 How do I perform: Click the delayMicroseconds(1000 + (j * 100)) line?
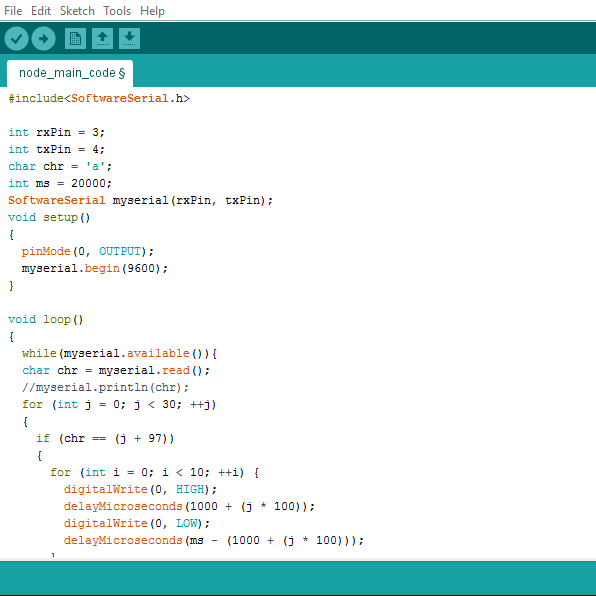(x=189, y=506)
